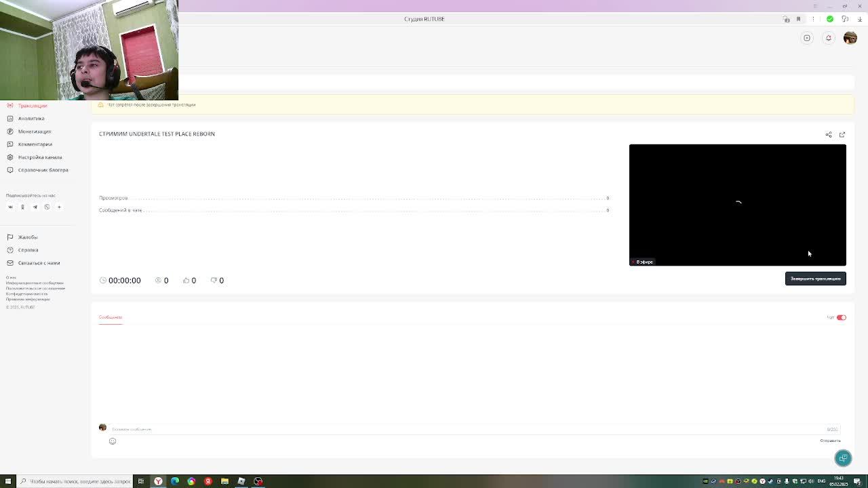Click the browser bookmark icon
The image size is (868, 488).
(798, 19)
